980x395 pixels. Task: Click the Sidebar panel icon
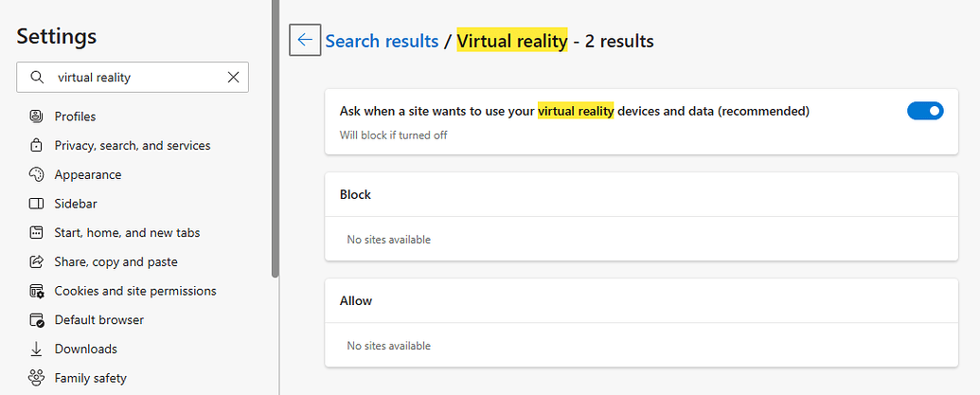tap(37, 204)
